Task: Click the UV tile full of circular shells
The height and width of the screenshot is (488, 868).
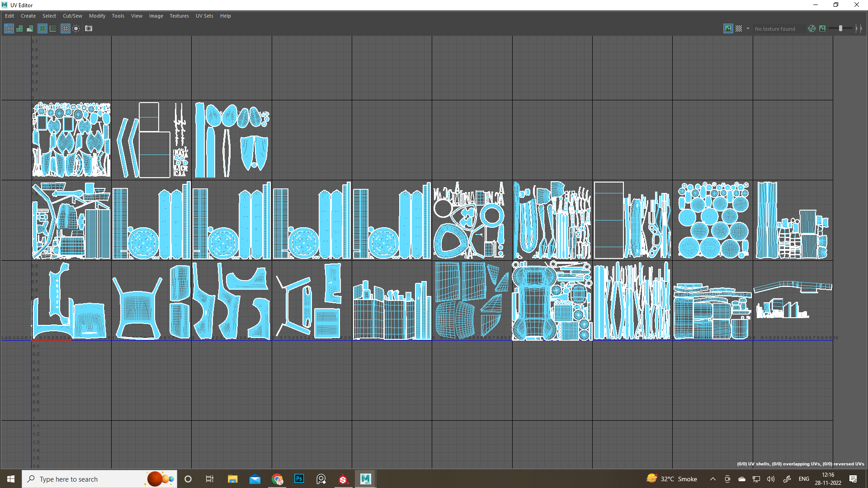Action: (713, 220)
